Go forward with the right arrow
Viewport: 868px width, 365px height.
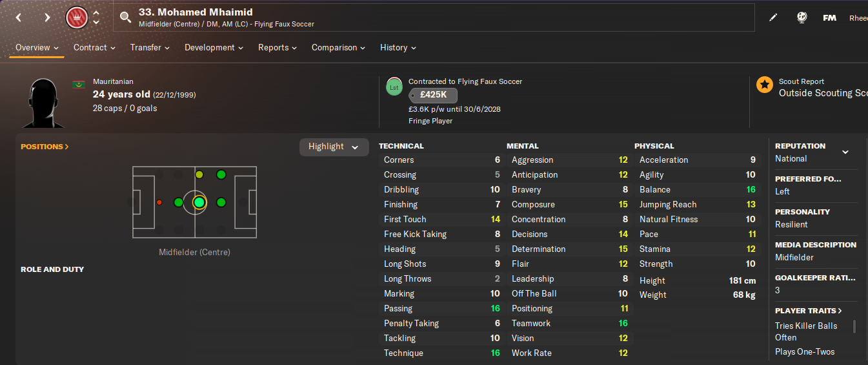47,17
